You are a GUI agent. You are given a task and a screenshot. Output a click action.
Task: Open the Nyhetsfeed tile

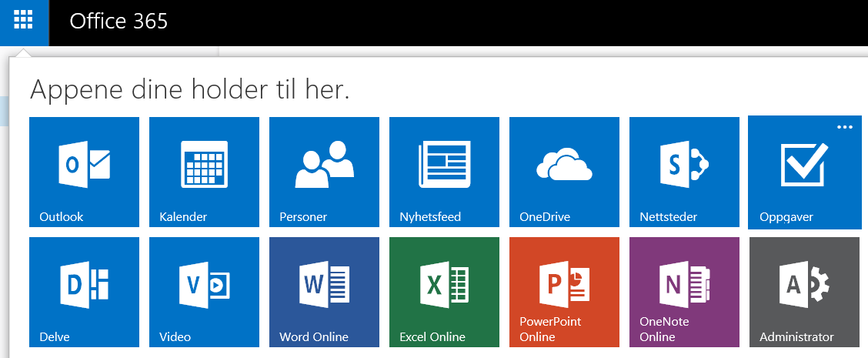[x=445, y=172]
